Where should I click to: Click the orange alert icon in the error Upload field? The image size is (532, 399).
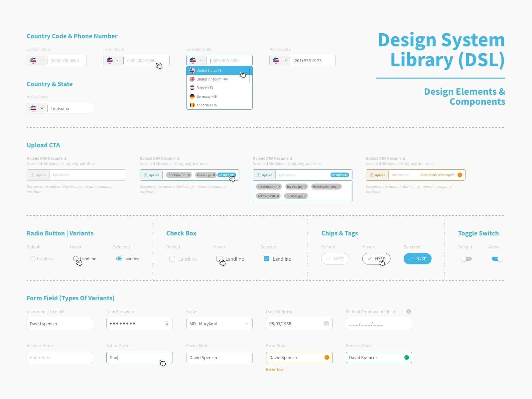coord(460,175)
